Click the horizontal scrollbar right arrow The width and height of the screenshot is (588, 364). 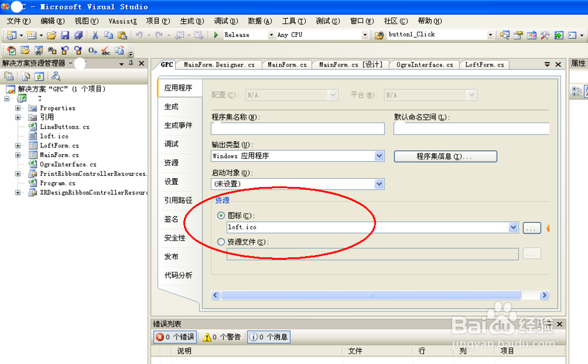(544, 295)
